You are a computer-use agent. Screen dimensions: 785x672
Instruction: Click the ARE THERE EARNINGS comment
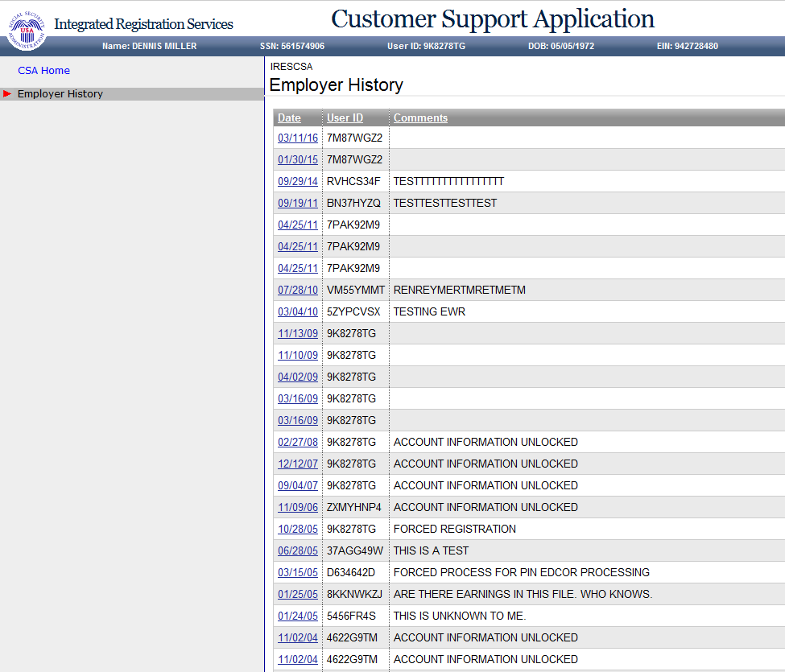523,594
